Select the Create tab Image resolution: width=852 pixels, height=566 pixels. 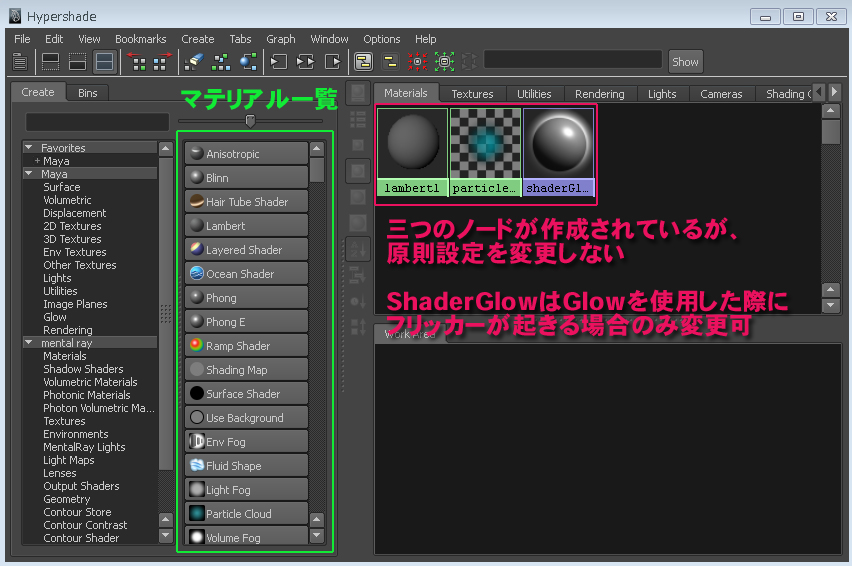[x=38, y=92]
